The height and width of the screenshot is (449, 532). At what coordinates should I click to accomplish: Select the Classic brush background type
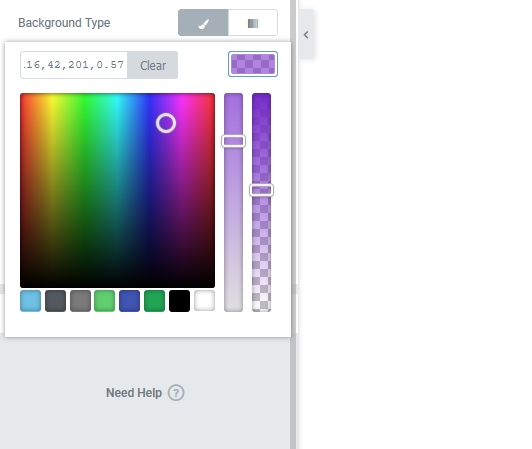point(203,23)
